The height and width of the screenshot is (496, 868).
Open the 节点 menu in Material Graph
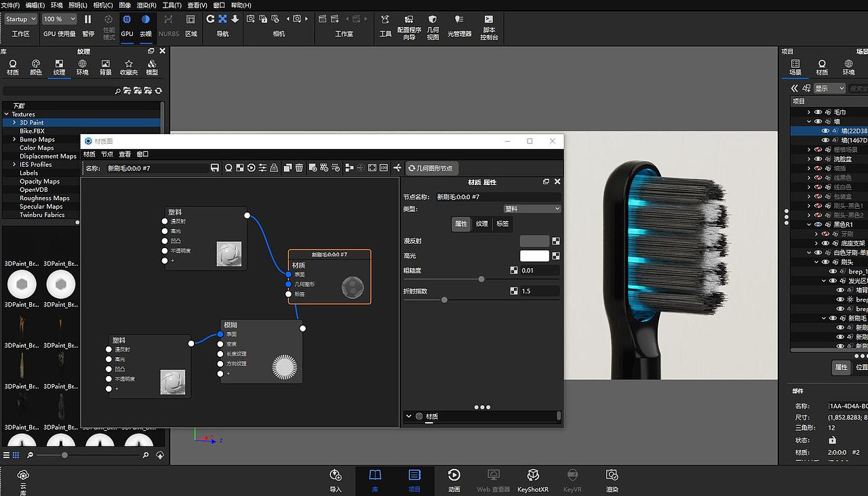107,154
